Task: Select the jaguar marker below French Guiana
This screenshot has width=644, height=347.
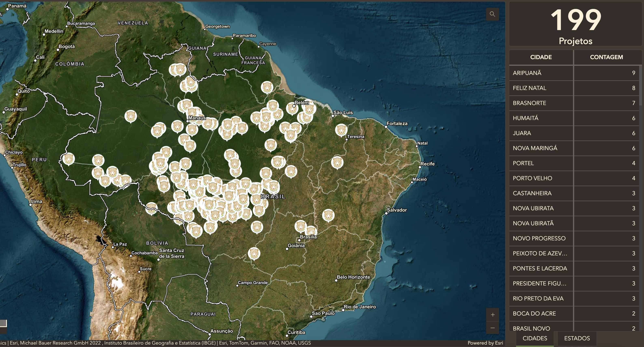Action: pos(267,87)
